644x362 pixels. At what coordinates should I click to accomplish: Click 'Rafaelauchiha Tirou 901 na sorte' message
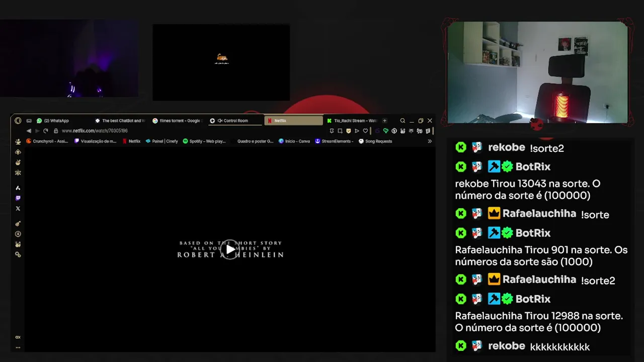pos(541,255)
